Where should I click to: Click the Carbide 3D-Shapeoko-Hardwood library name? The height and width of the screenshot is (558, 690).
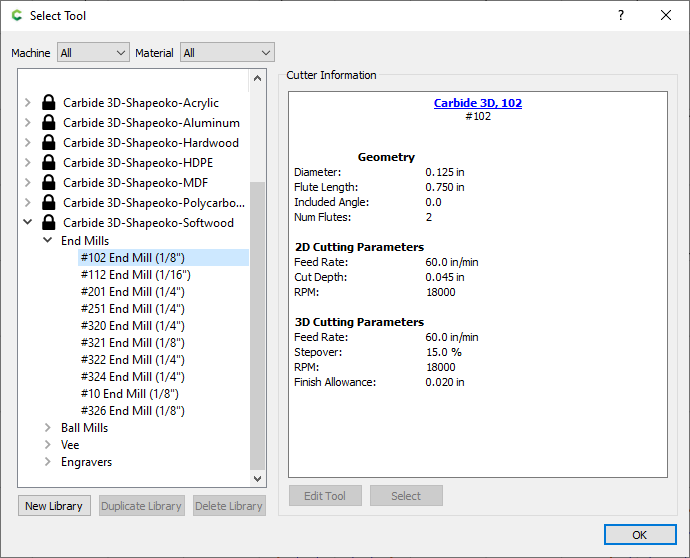coord(151,143)
